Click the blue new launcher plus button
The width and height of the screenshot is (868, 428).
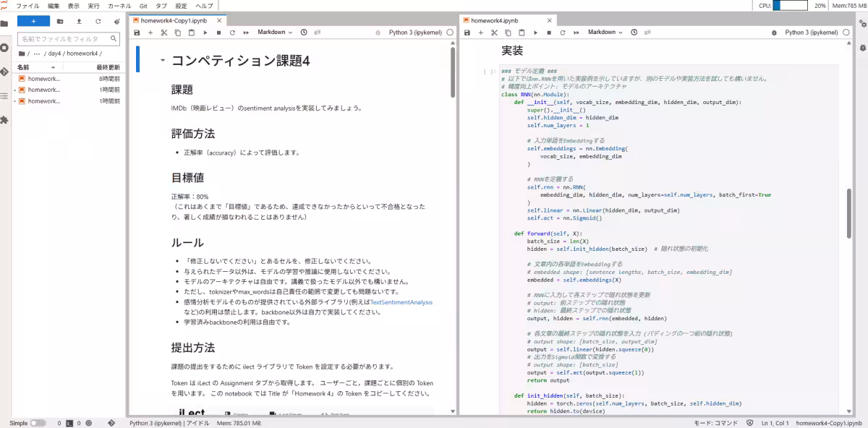(33, 21)
